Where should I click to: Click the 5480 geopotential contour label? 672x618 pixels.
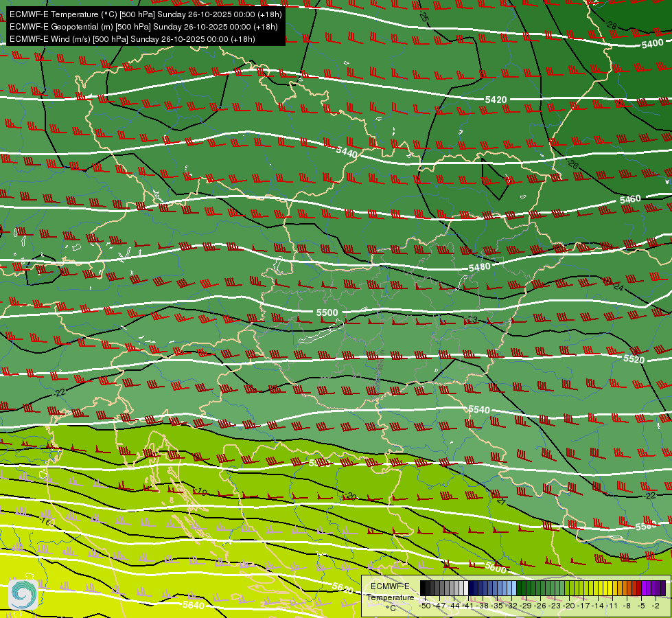[x=480, y=267]
